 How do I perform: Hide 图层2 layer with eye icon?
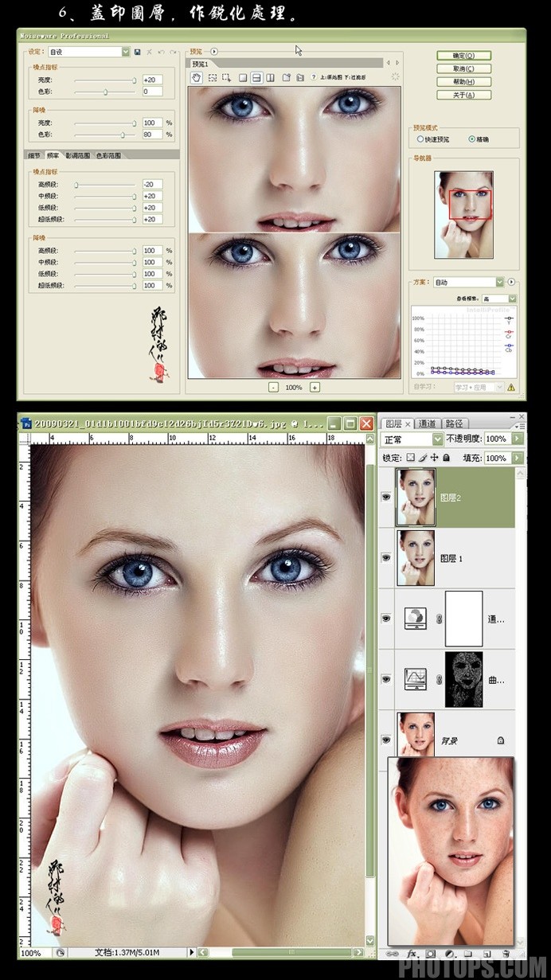point(386,497)
